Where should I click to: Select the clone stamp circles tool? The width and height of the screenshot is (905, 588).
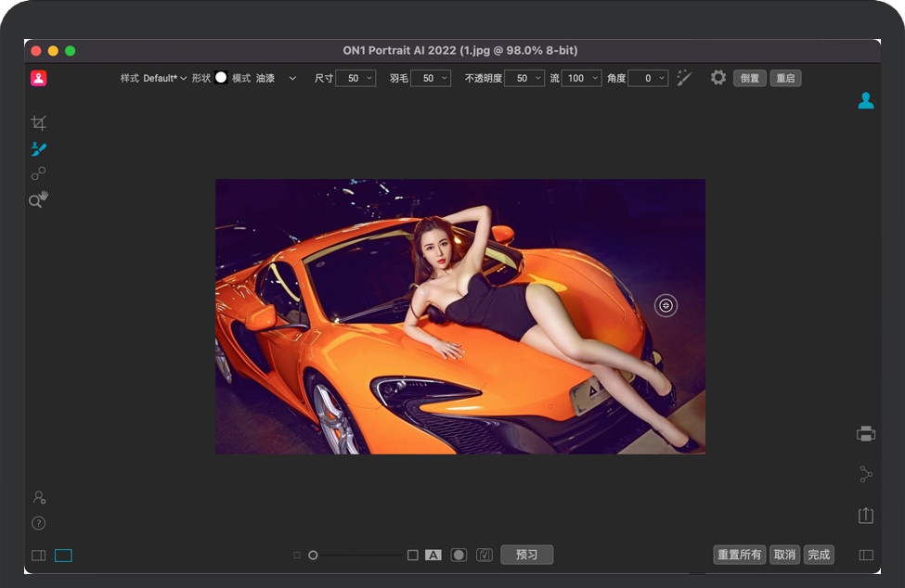38,173
